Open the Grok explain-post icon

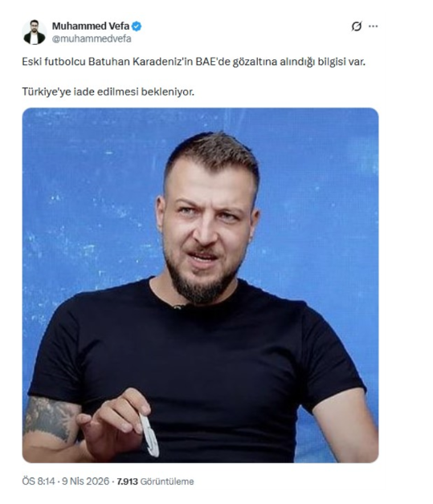click(x=357, y=26)
